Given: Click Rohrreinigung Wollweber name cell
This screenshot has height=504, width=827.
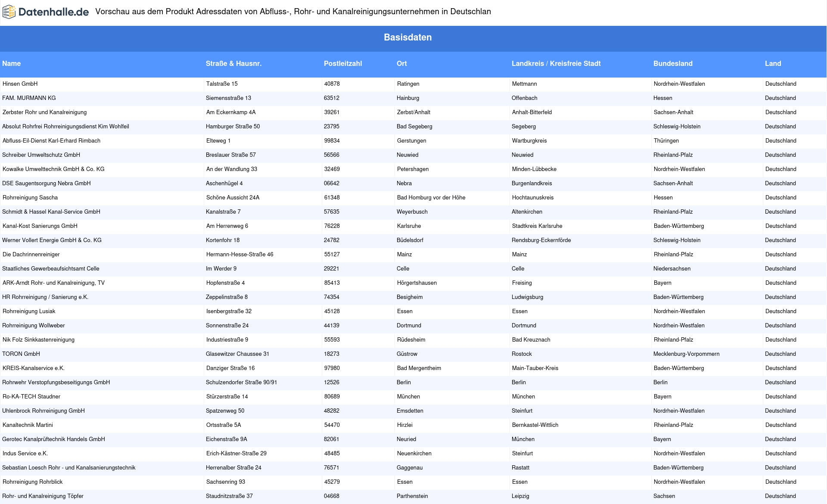Looking at the screenshot, I should click(33, 325).
